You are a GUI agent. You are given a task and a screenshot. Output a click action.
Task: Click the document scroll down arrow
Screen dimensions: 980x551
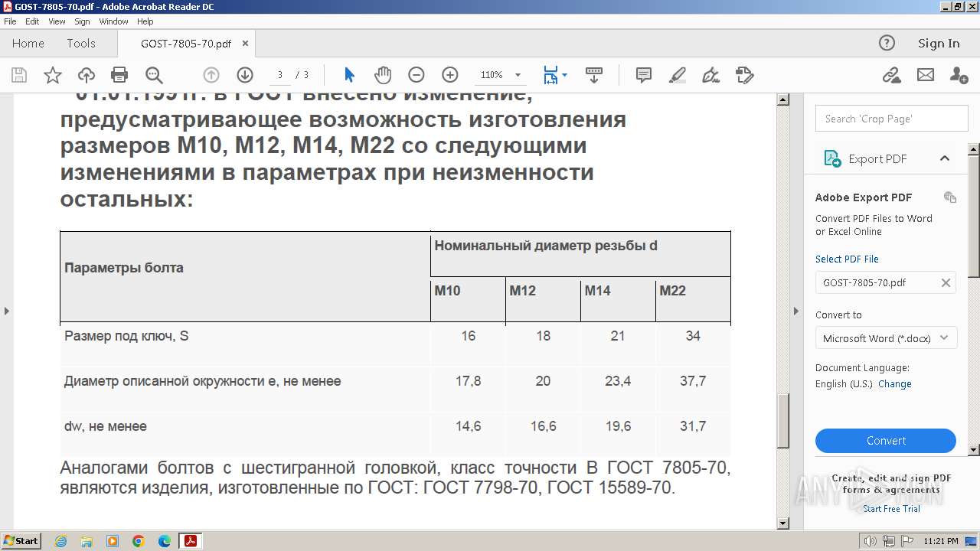coord(783,523)
